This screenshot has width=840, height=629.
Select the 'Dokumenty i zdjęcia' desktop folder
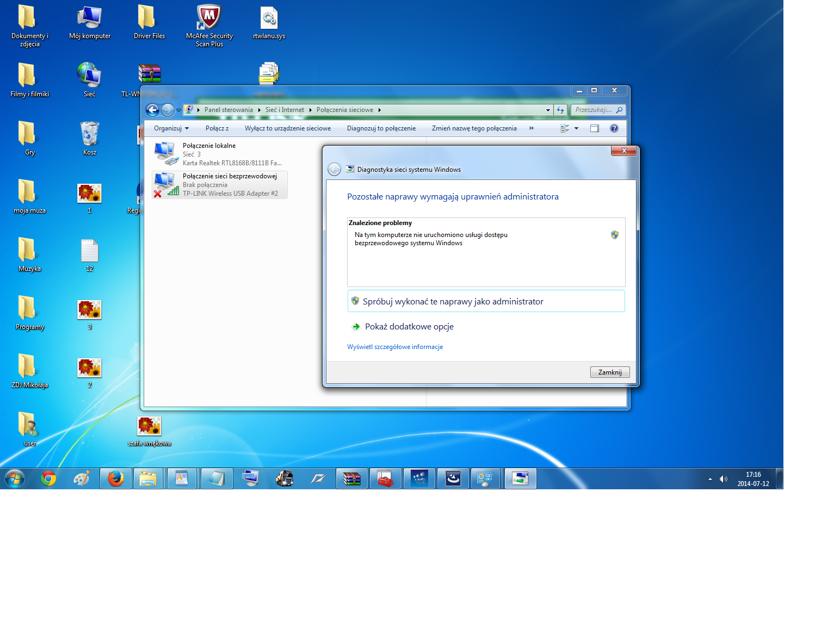30,26
